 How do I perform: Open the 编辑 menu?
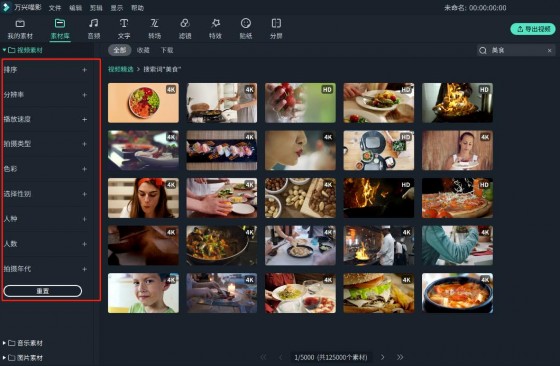pos(75,8)
